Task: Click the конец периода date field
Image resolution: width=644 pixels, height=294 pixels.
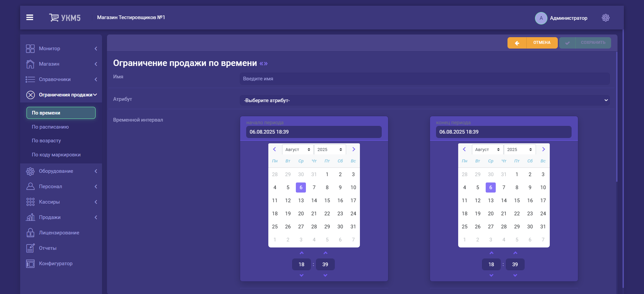Action: coord(504,132)
